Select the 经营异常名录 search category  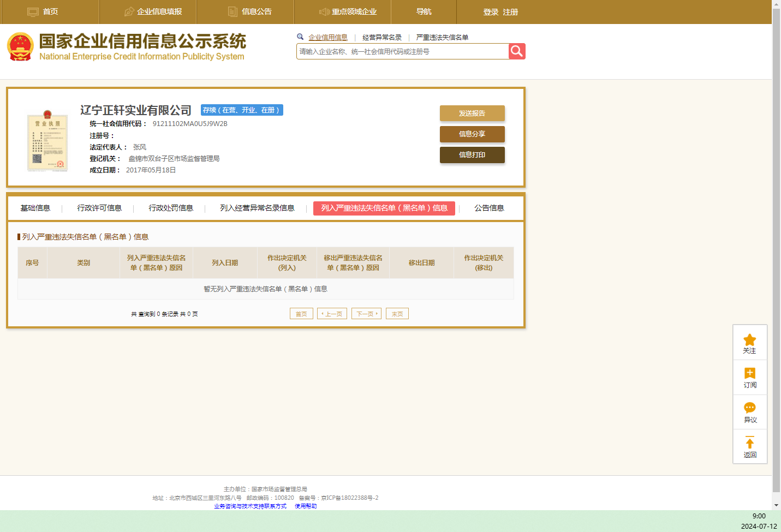pos(382,38)
